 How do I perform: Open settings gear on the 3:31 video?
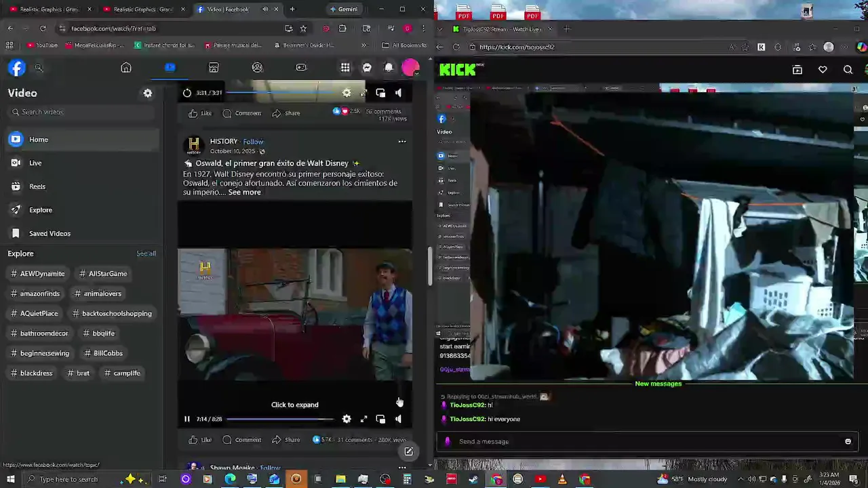pyautogui.click(x=347, y=93)
